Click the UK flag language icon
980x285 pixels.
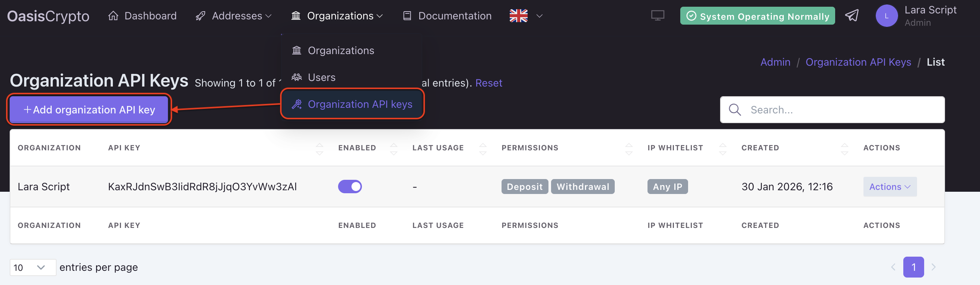[x=518, y=16]
